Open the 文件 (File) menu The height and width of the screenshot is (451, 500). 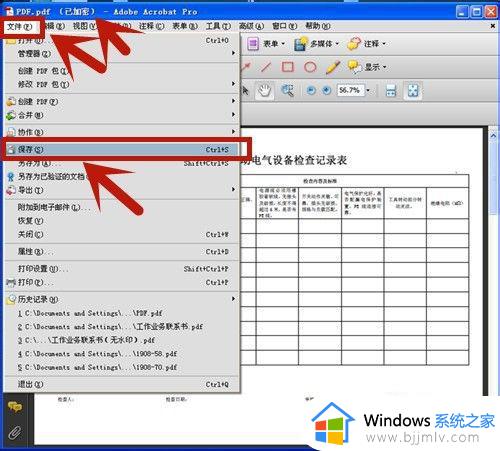tap(20, 26)
